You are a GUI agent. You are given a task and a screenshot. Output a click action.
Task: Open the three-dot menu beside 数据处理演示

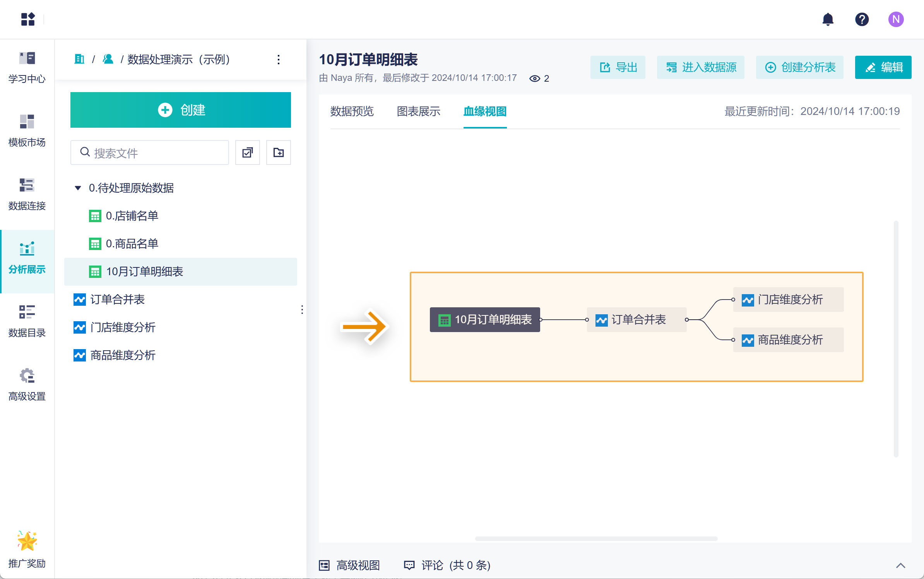tap(278, 59)
